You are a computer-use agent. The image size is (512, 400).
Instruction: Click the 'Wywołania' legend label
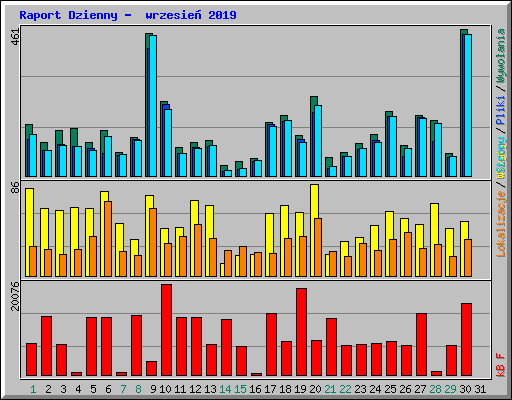coord(501,55)
